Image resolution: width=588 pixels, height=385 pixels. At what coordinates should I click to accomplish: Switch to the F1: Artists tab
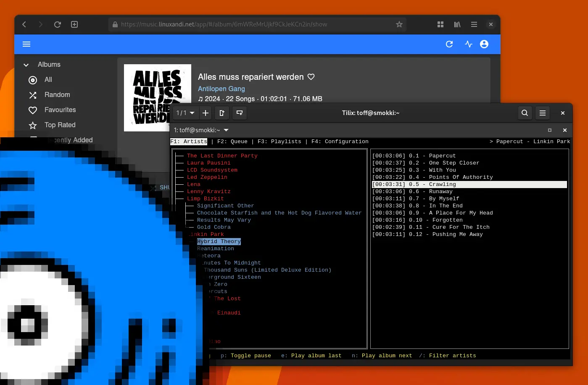point(189,141)
